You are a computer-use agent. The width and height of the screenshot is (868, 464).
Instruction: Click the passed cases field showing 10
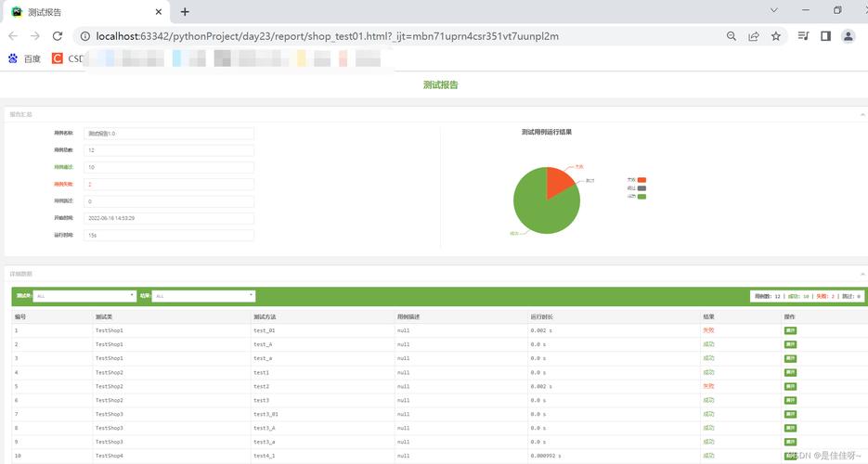tap(169, 167)
